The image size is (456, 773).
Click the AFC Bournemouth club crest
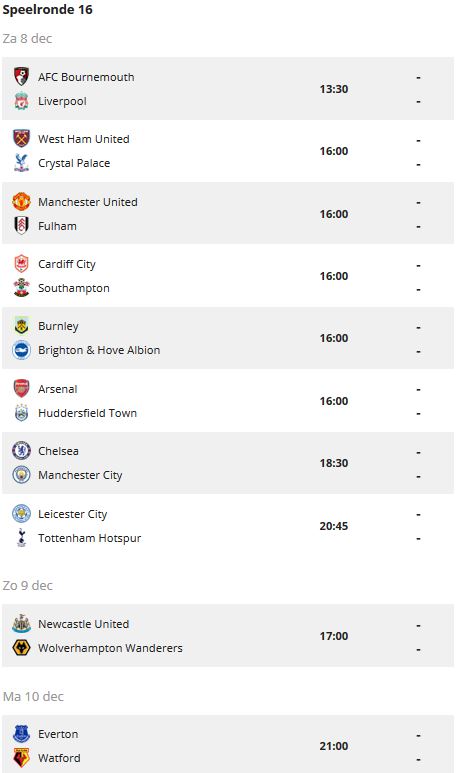(21, 76)
